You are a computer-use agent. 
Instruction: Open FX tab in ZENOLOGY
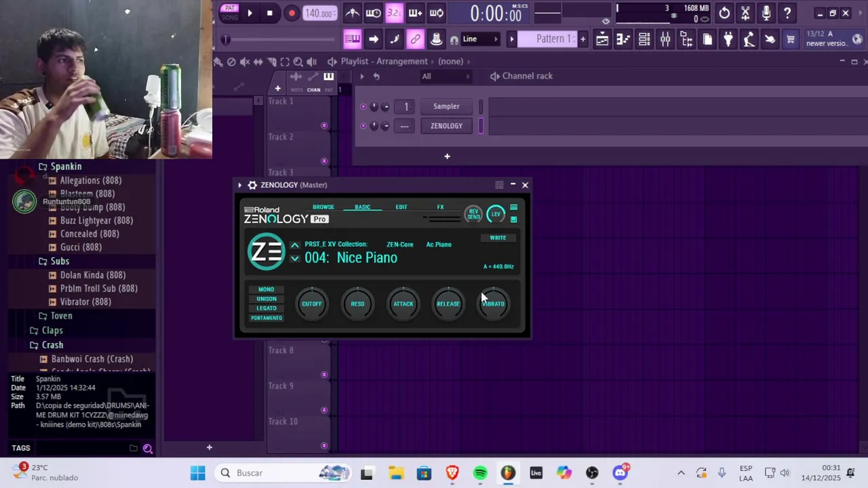click(x=441, y=207)
